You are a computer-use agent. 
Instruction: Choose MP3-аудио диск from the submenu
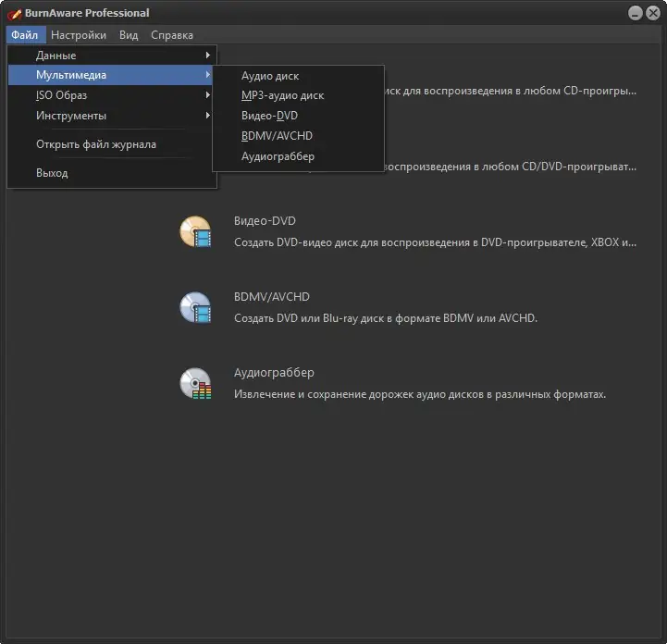(x=298, y=95)
